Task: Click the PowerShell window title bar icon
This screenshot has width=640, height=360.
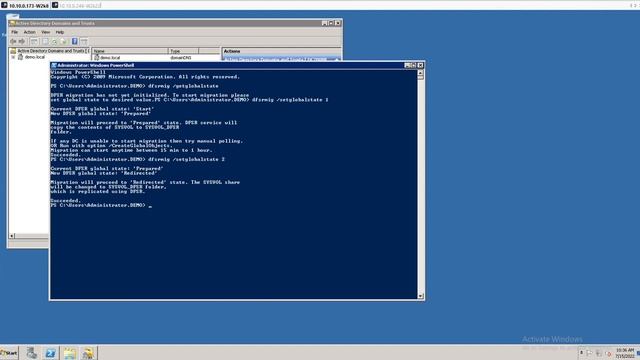Action: 53,65
